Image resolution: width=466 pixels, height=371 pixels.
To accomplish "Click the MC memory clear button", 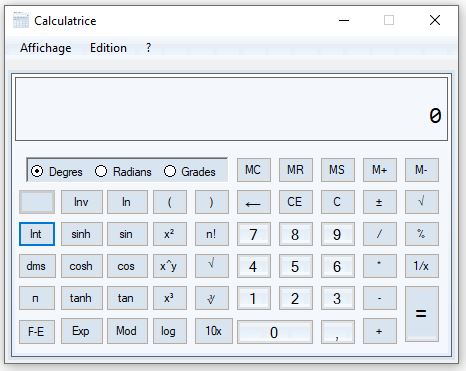I will click(x=254, y=170).
